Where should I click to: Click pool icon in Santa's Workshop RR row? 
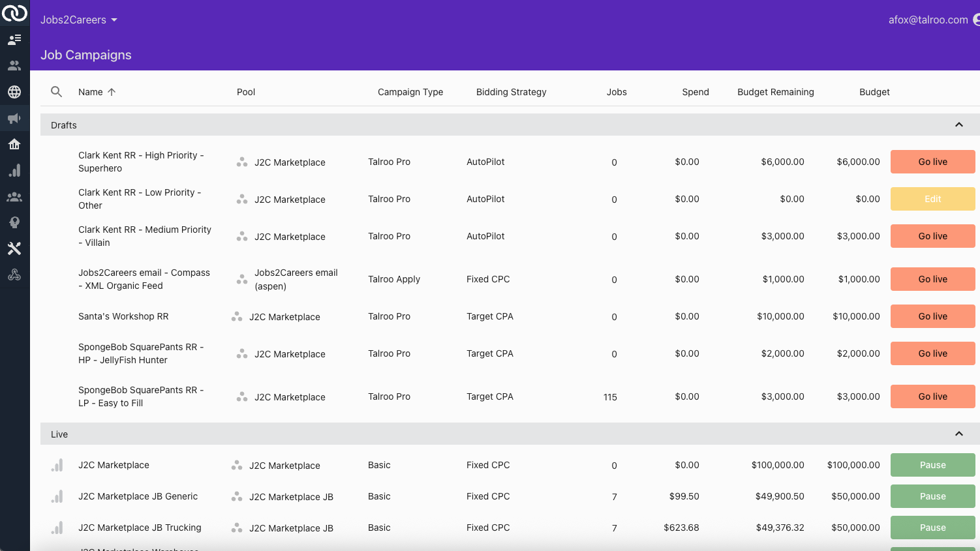coord(237,316)
